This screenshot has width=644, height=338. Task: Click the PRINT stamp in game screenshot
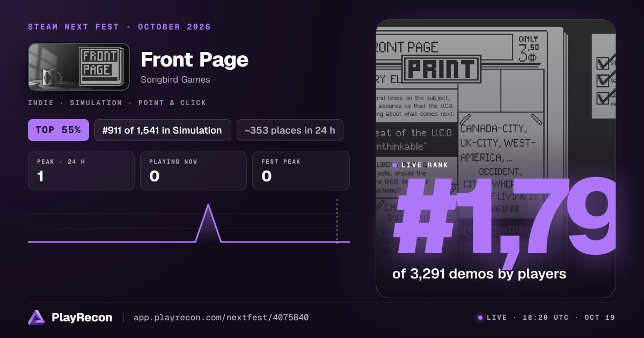(x=442, y=69)
